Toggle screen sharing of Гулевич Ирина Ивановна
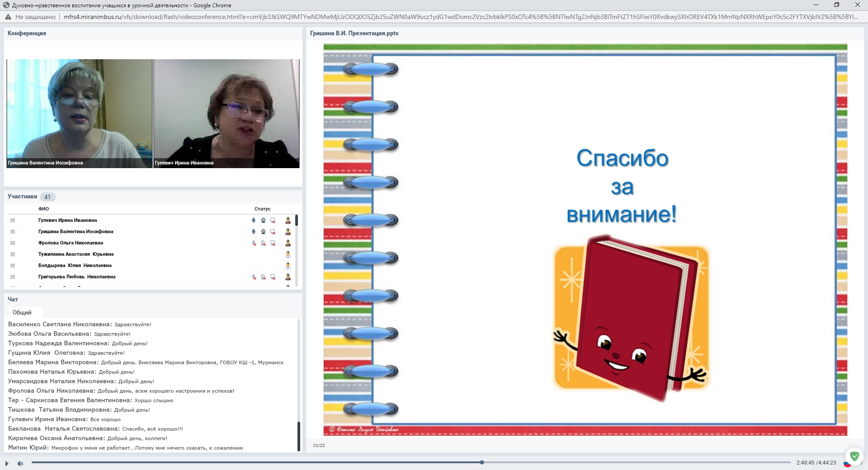This screenshot has height=470, width=868. (273, 221)
